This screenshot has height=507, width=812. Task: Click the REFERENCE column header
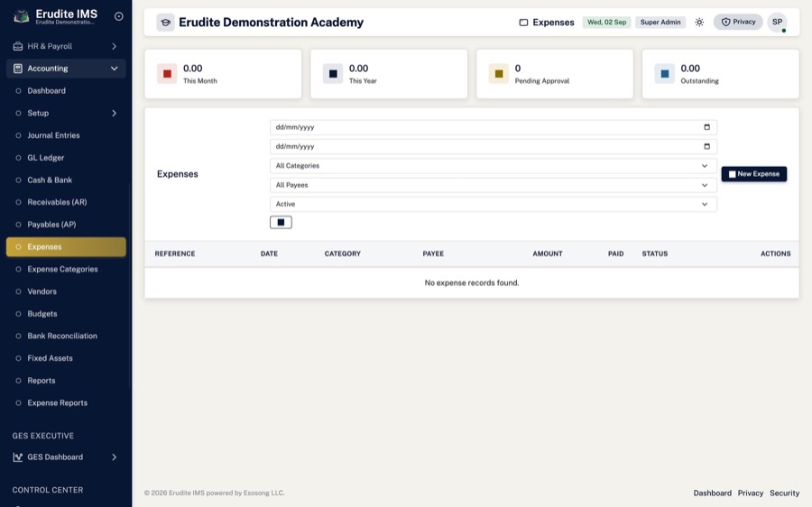[x=175, y=253]
